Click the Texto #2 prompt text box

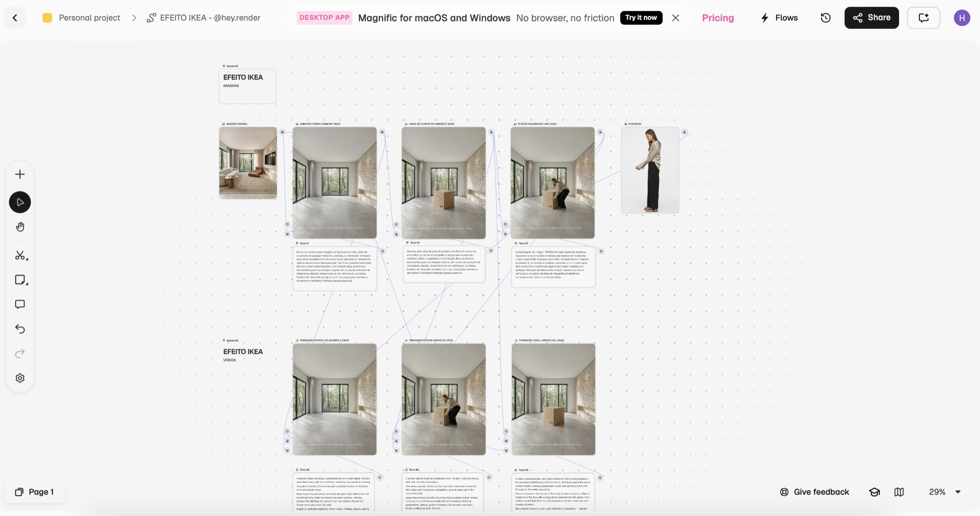coord(554,267)
